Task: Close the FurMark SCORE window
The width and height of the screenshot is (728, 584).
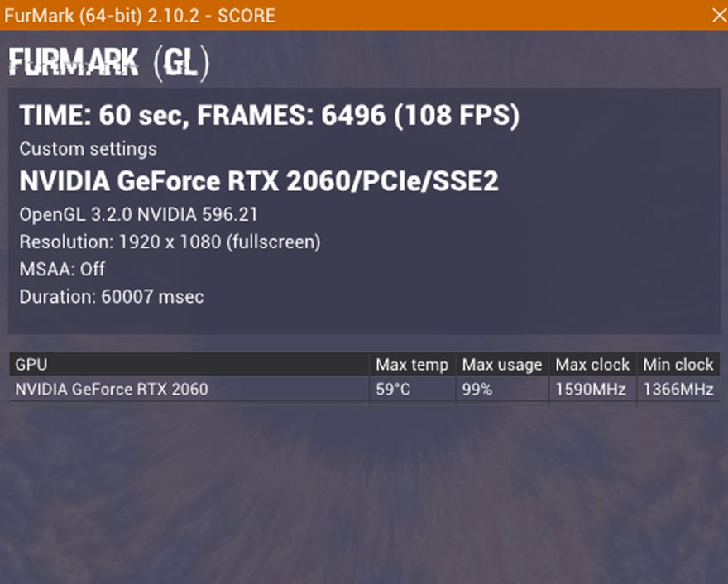Action: tap(719, 16)
